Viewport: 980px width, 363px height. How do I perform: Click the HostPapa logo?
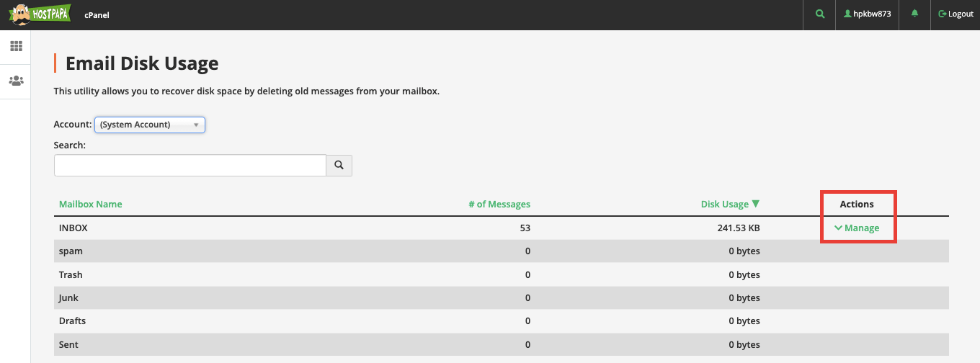[39, 14]
